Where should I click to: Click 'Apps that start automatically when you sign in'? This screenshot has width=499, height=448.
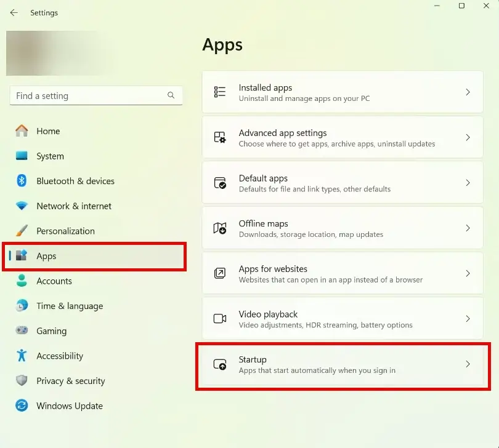(x=317, y=370)
